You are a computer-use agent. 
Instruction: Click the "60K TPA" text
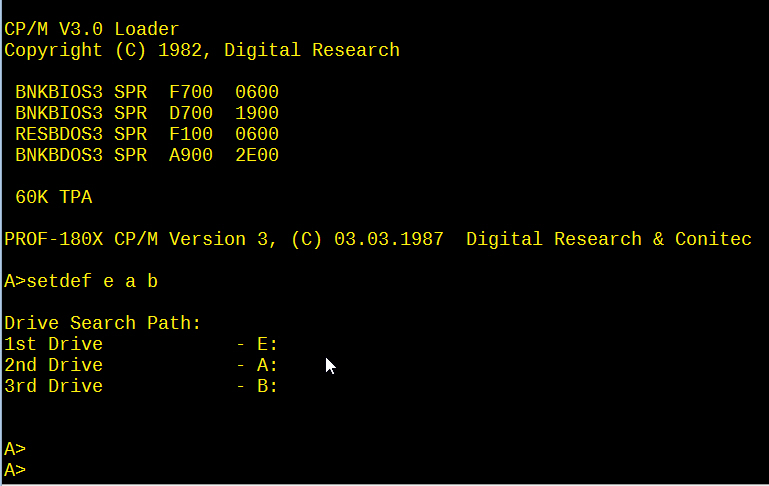click(53, 198)
